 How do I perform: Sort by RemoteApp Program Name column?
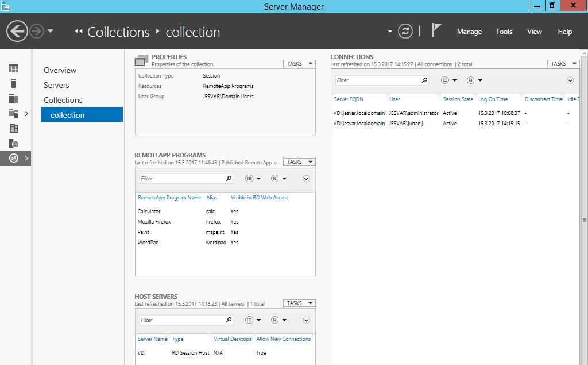click(x=169, y=198)
